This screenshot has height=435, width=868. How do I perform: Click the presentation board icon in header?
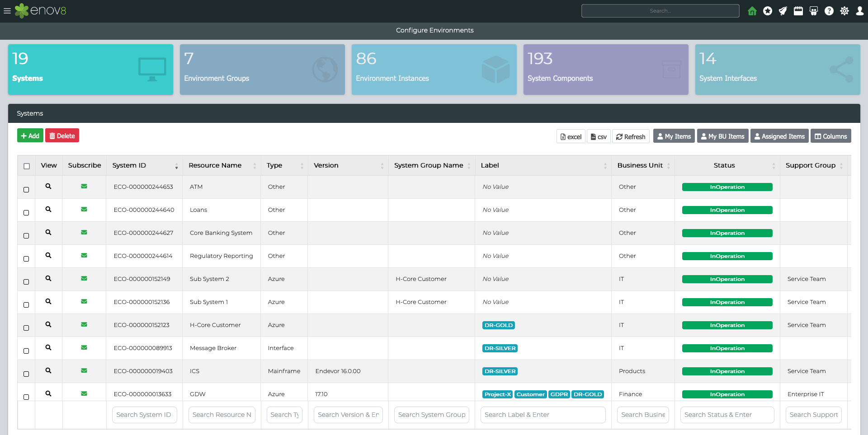[814, 11]
